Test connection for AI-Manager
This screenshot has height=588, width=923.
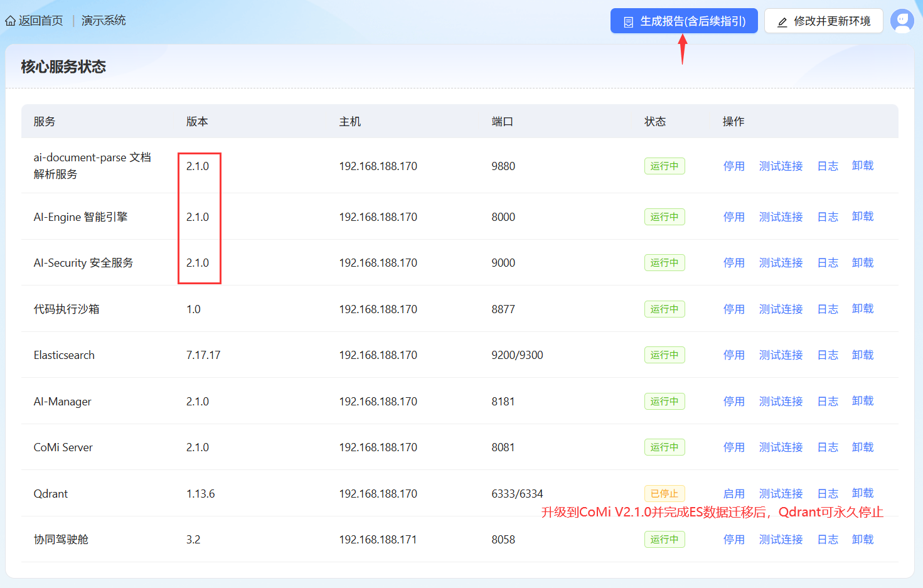click(x=781, y=401)
